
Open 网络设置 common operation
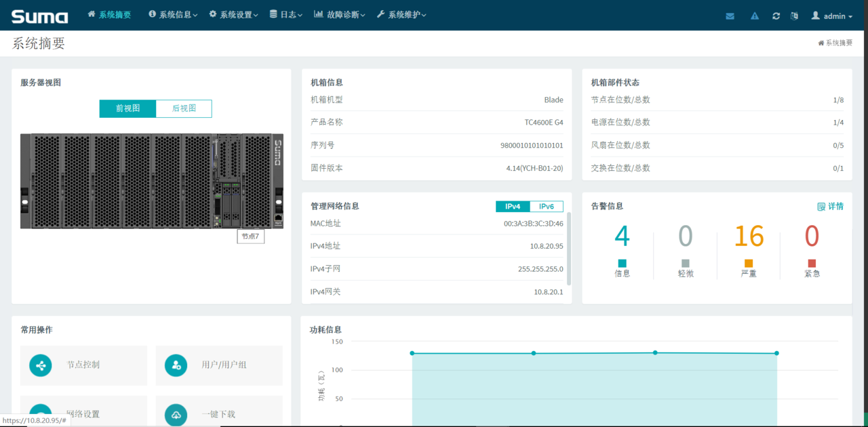(83, 411)
